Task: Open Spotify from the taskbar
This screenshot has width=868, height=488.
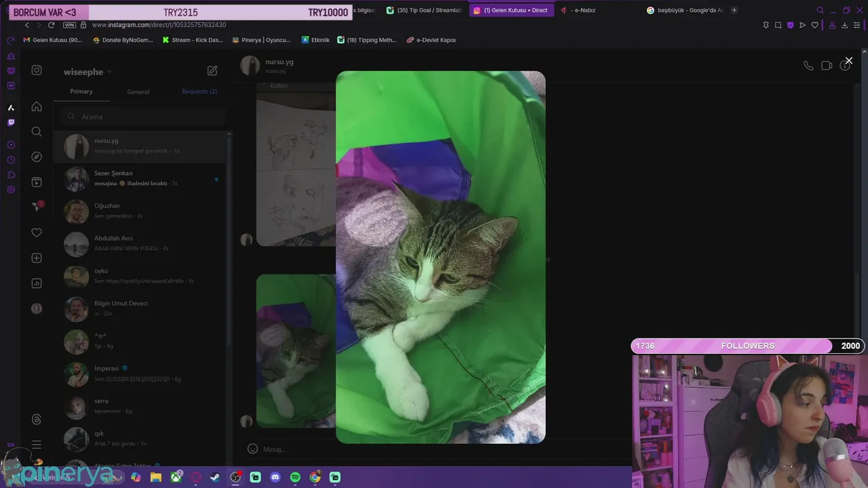Action: [x=295, y=477]
